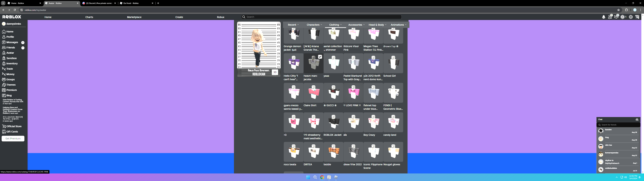The height and width of the screenshot is (181, 644).
Task: Click the Get Premium button
Action: pyautogui.click(x=13, y=139)
